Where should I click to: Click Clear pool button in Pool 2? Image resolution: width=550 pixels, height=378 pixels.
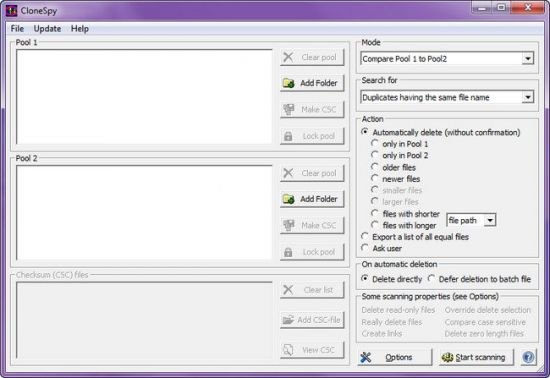click(312, 173)
